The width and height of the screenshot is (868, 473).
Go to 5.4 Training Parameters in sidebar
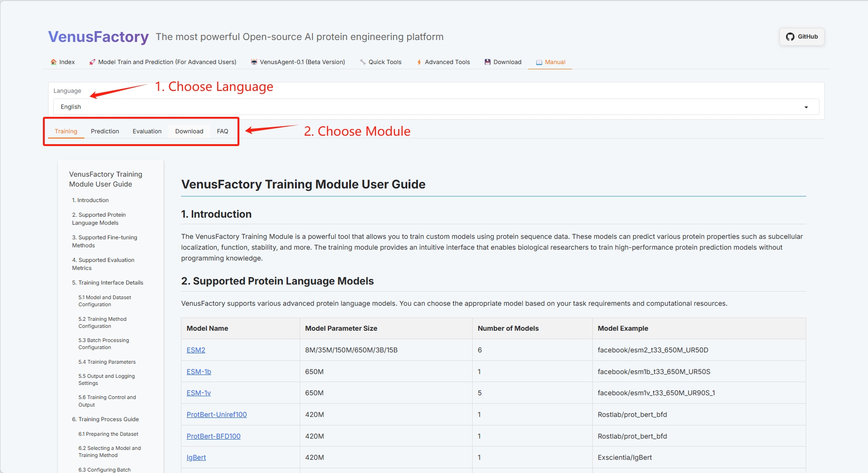(x=107, y=362)
